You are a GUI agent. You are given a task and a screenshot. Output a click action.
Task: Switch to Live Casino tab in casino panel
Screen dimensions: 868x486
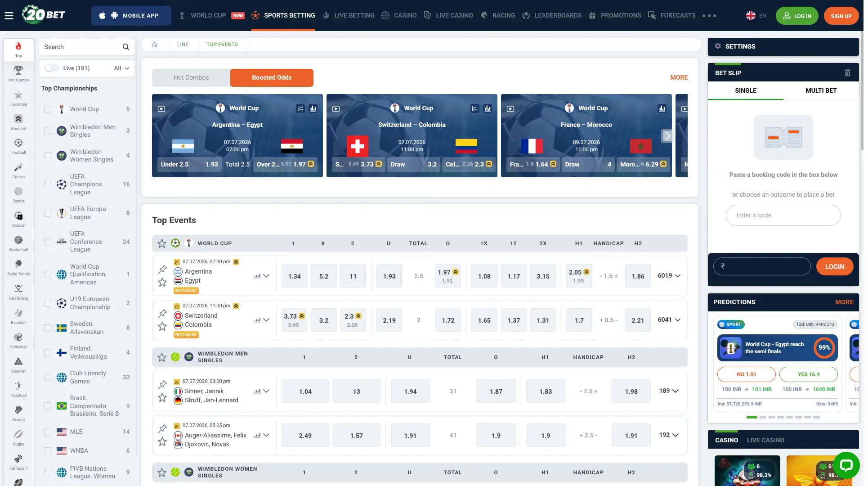click(765, 441)
